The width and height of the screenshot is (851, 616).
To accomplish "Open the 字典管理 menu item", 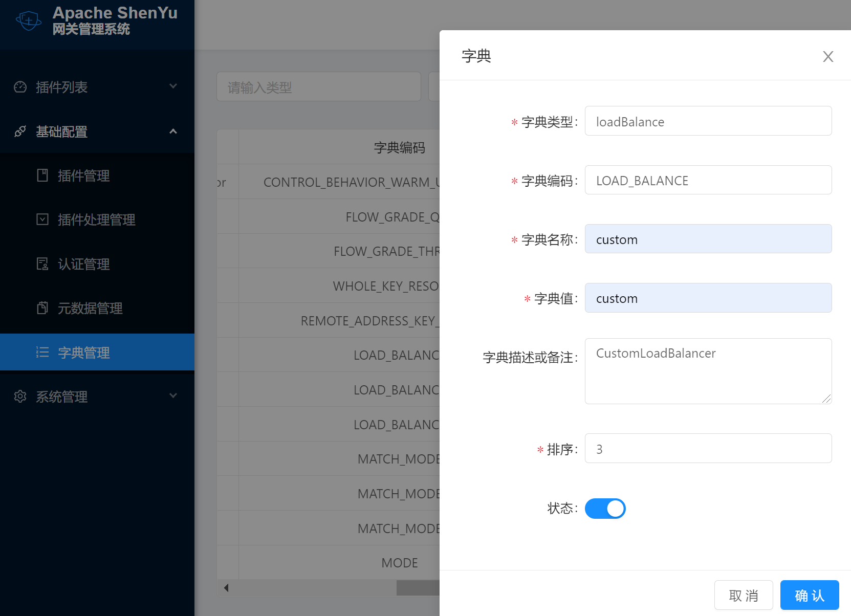I will pos(84,353).
